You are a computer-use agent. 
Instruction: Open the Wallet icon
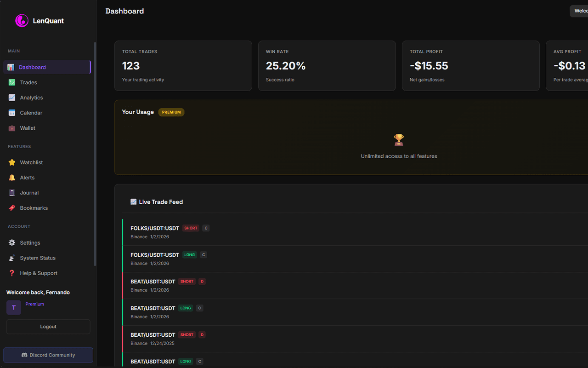click(11, 127)
